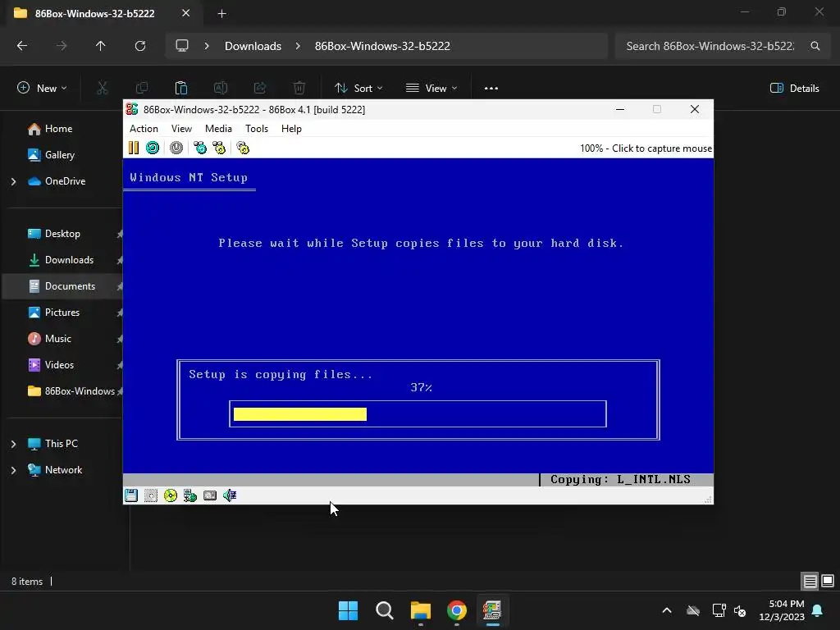Click the network status bar icon
This screenshot has height=630, width=840.
[x=190, y=495]
